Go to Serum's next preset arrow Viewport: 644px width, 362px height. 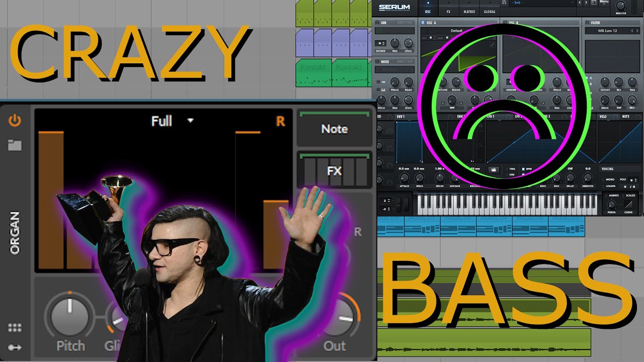pyautogui.click(x=586, y=3)
